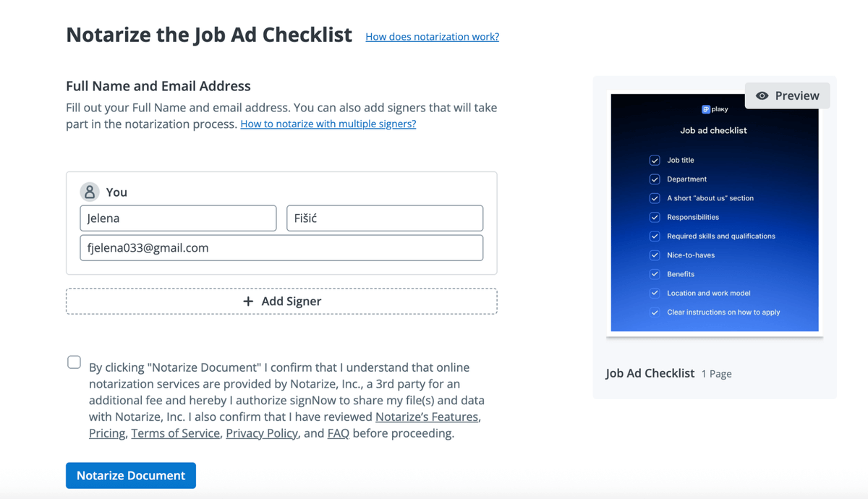Click the Notarize Document button
868x499 pixels.
coord(130,475)
